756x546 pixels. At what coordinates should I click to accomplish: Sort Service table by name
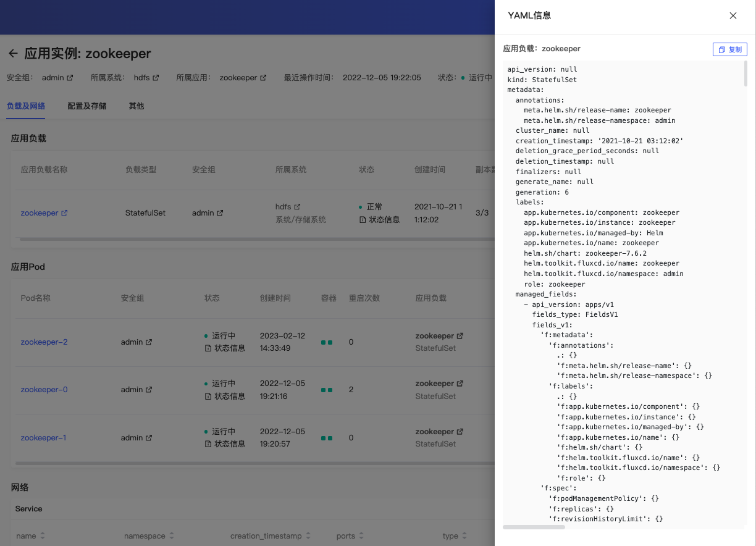43,536
